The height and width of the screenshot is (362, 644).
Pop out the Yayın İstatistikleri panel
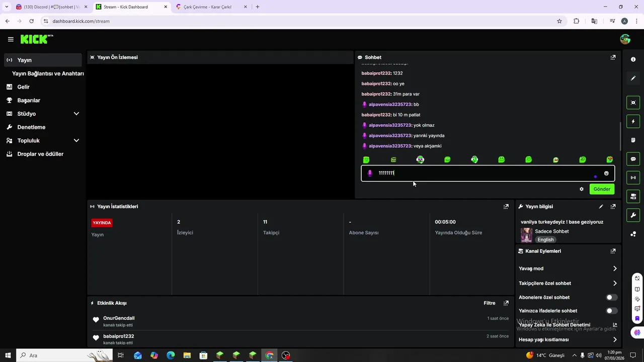[506, 207]
